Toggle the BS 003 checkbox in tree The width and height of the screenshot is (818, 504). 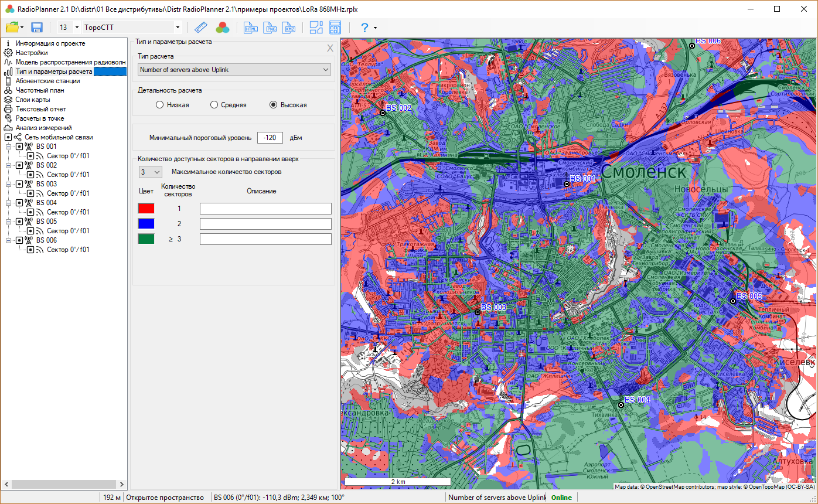(19, 184)
